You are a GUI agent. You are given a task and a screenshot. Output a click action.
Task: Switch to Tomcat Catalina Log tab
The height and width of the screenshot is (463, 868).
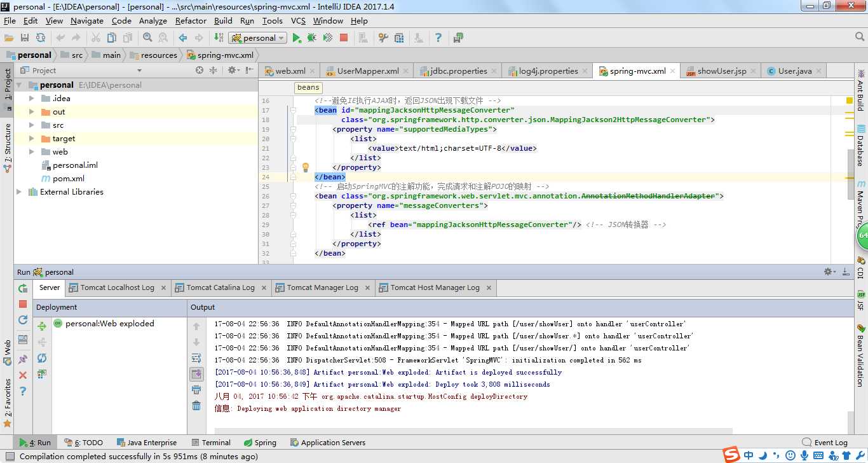coord(220,287)
